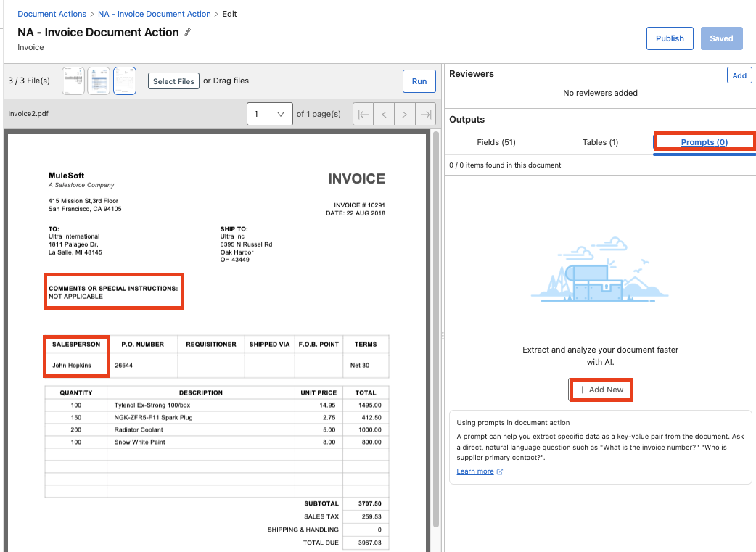Viewport: 756px width, 552px height.
Task: Open the page number dropdown
Action: tap(269, 114)
